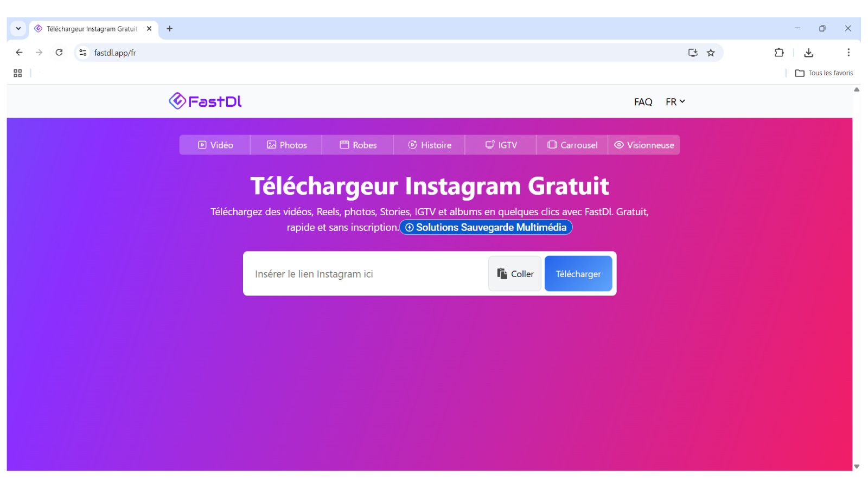Select the Téléchargeur Instagram Gratuit browser tab

point(94,29)
